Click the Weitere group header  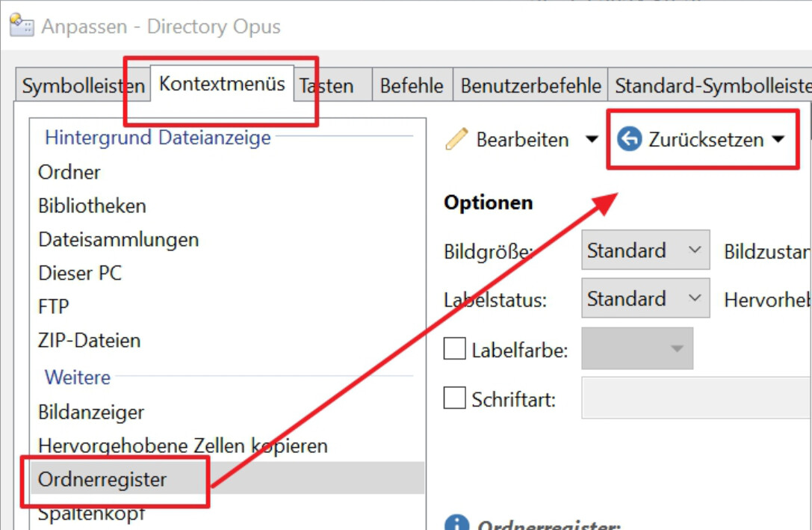click(77, 378)
